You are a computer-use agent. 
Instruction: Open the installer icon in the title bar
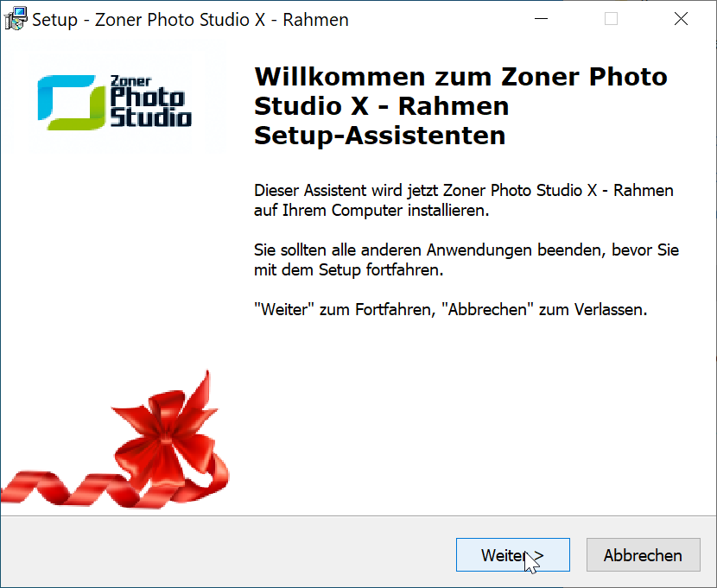16,19
